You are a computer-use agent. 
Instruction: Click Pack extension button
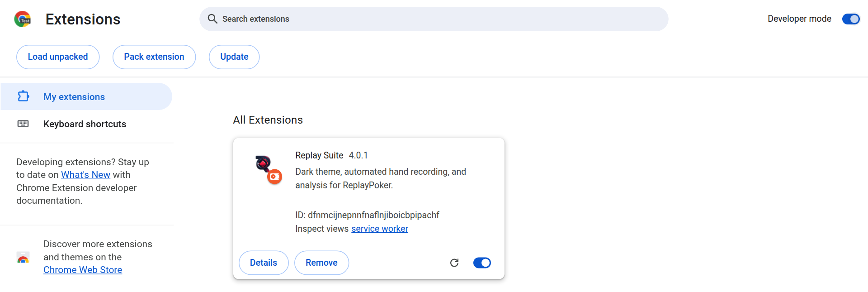(x=154, y=57)
